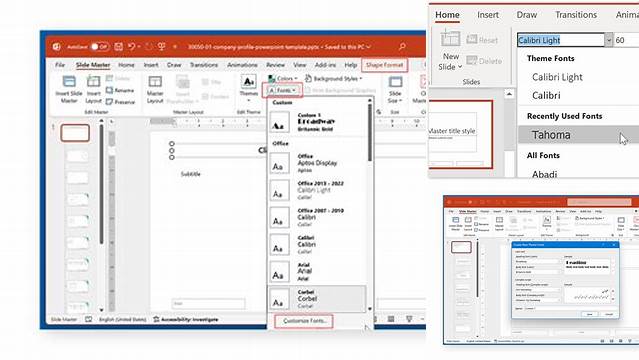The height and width of the screenshot is (360, 639).
Task: Switch to the Slide Master tab
Action: coord(93,65)
